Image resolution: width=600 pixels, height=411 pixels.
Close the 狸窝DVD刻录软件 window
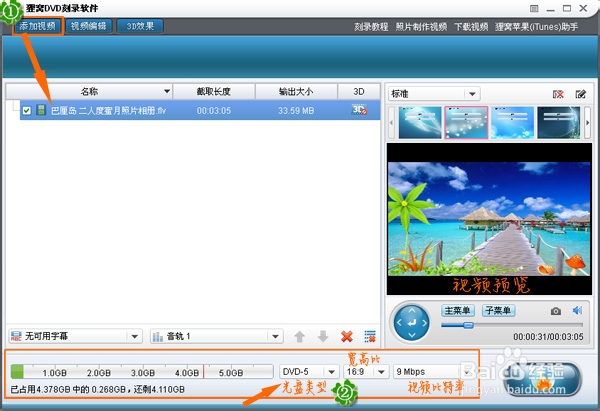coord(583,8)
